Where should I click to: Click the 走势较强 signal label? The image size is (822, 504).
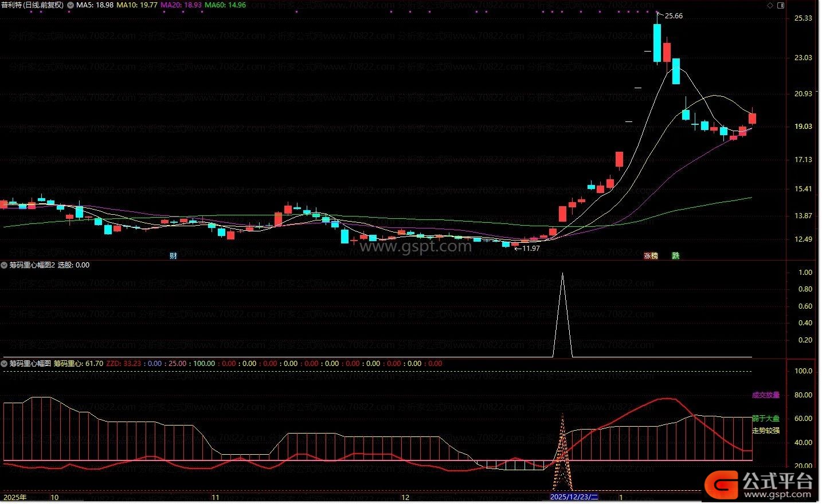click(x=765, y=430)
